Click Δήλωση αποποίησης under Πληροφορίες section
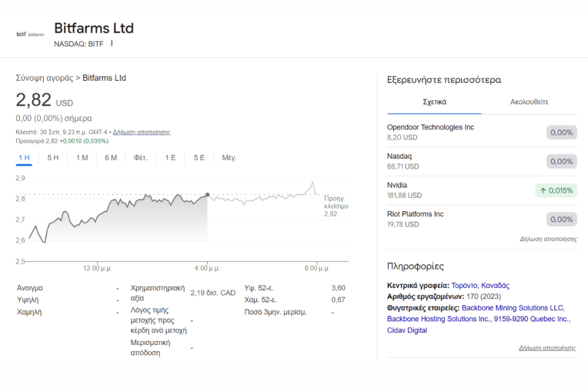Viewport: 588px width, 392px height. coord(547,348)
